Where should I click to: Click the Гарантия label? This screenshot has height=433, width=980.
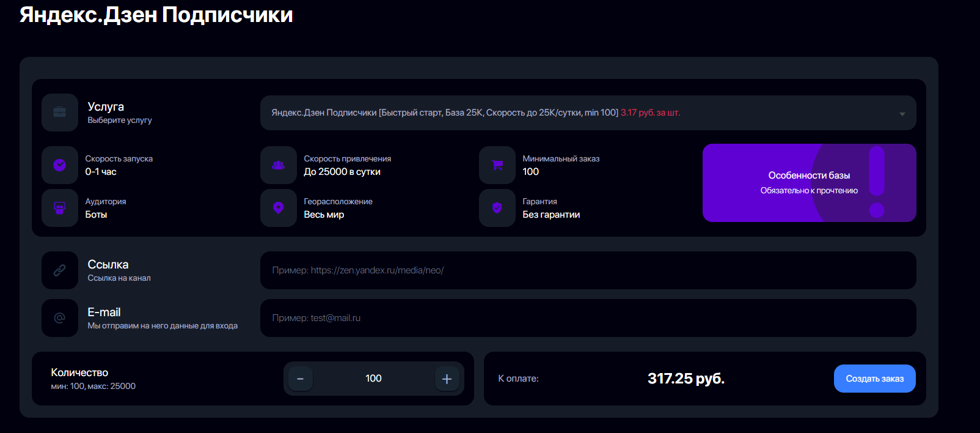pos(539,201)
